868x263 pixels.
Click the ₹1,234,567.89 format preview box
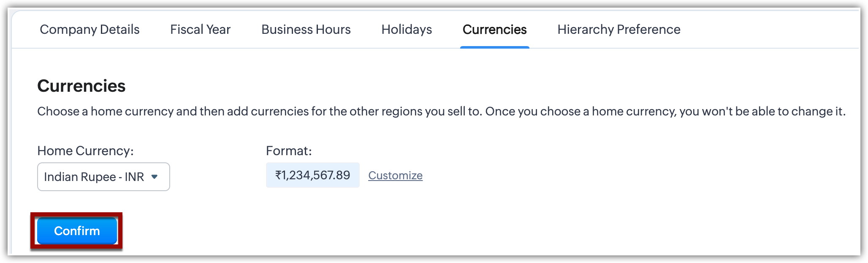[x=313, y=175]
